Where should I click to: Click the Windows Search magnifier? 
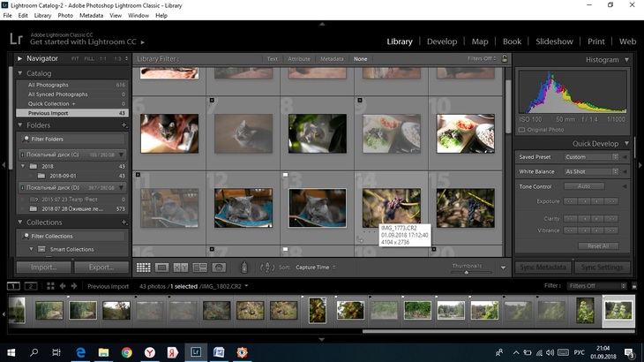point(34,352)
